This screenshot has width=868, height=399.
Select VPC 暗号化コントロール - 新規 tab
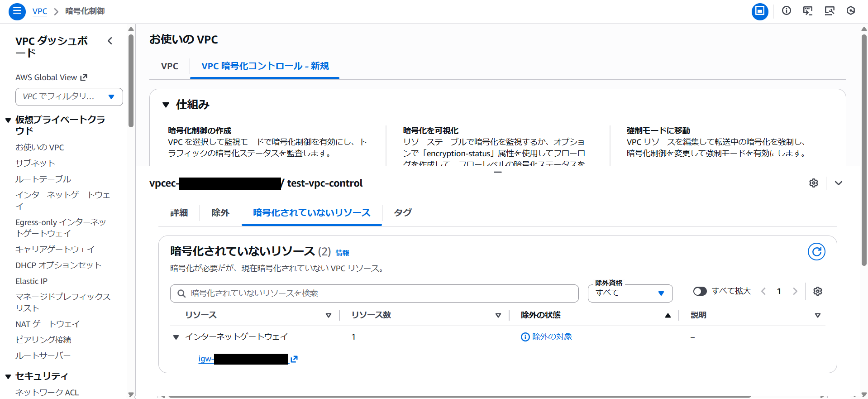pyautogui.click(x=265, y=66)
